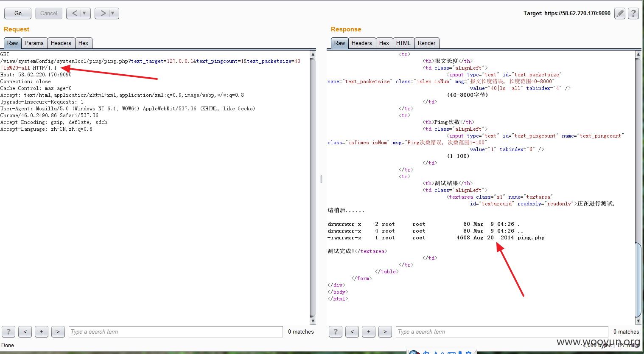Focus the response search term field
The height and width of the screenshot is (354, 644).
[502, 332]
